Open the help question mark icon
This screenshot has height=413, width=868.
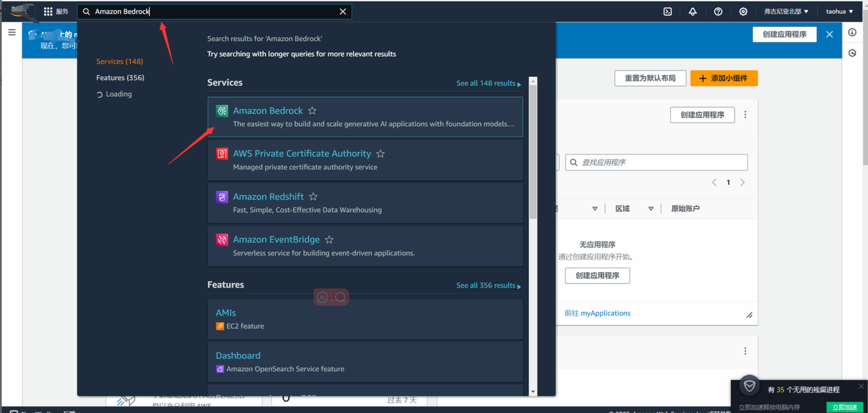(718, 11)
